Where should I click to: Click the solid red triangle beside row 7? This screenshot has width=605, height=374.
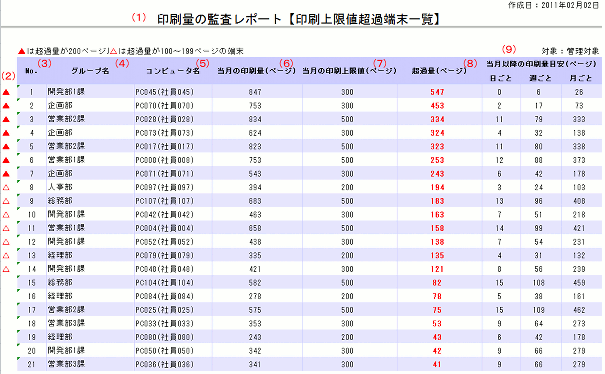click(6, 174)
